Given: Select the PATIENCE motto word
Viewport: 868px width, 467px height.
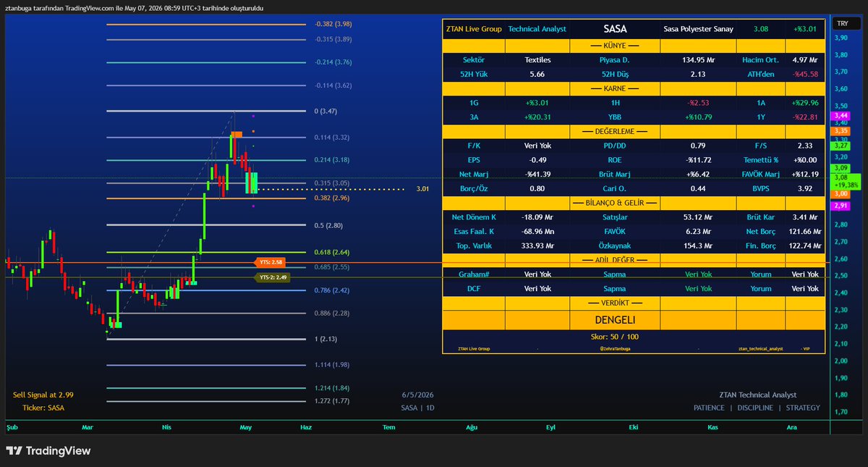Looking at the screenshot, I should point(709,408).
